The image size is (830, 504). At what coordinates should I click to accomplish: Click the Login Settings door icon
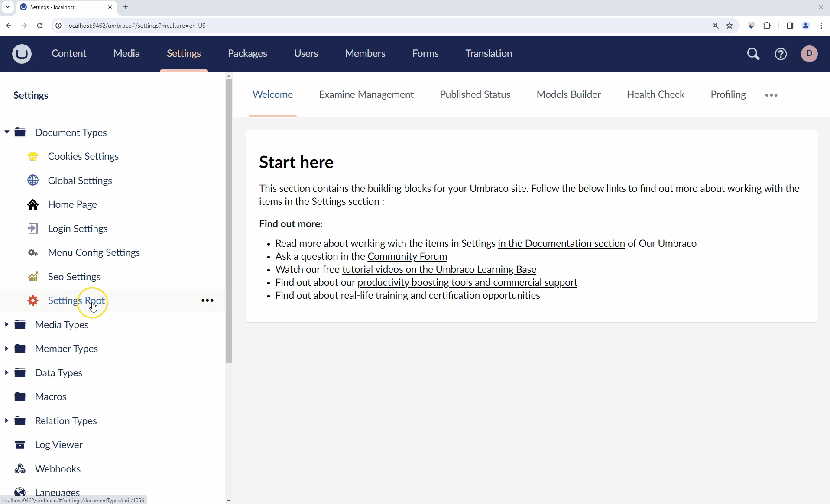tap(33, 228)
